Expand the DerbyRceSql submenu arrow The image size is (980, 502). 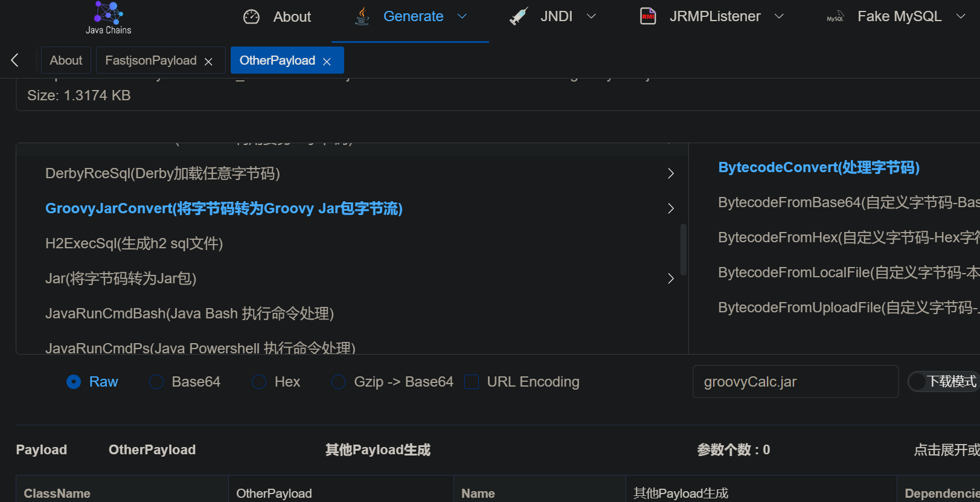[x=670, y=174]
